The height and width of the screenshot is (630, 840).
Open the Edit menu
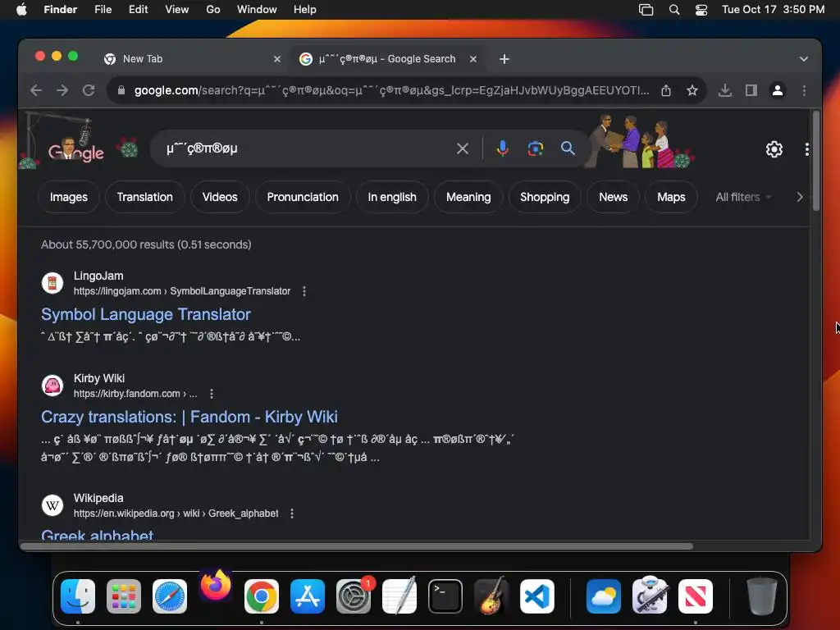coord(138,10)
